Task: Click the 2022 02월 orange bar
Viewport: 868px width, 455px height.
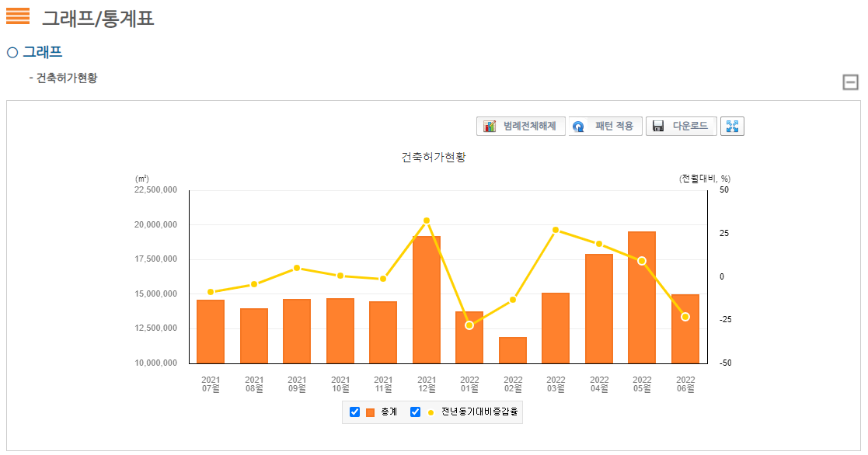Action: (513, 350)
